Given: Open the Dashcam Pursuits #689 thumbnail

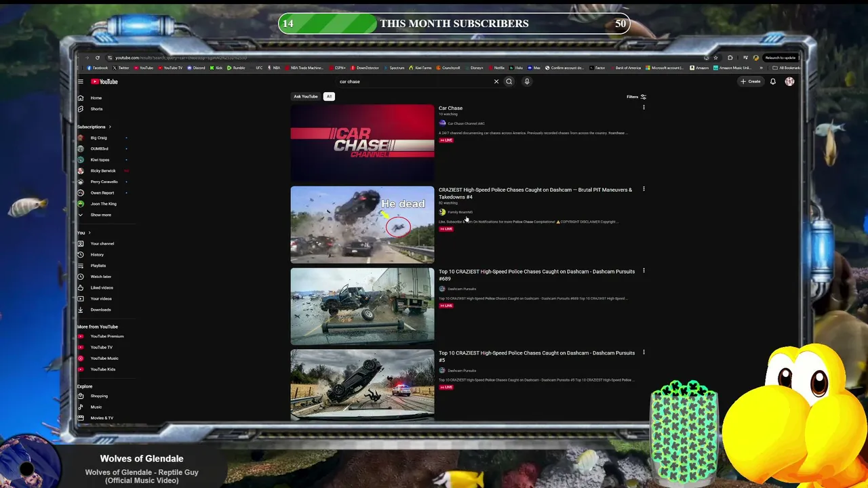Looking at the screenshot, I should pyautogui.click(x=362, y=306).
